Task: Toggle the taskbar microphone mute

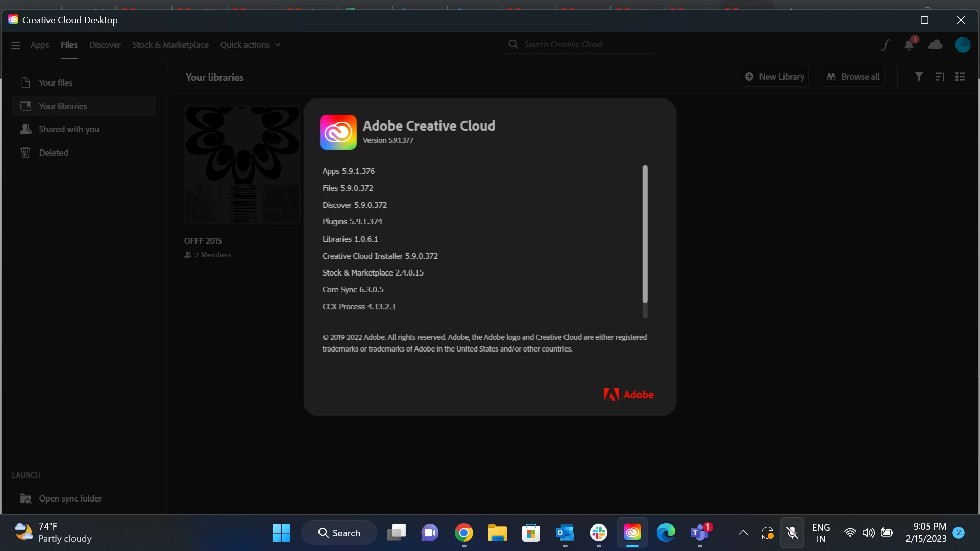Action: pos(792,533)
